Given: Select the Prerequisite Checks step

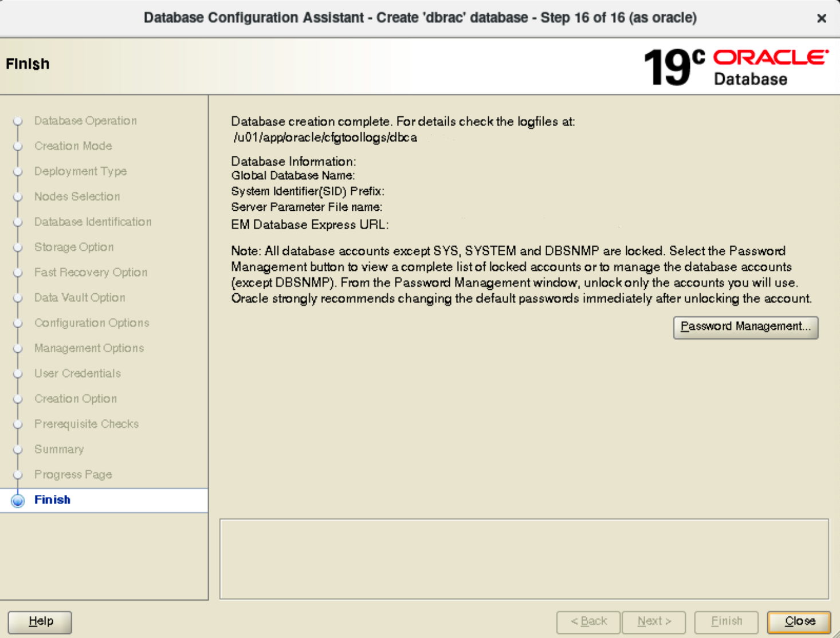Looking at the screenshot, I should pyautogui.click(x=87, y=424).
